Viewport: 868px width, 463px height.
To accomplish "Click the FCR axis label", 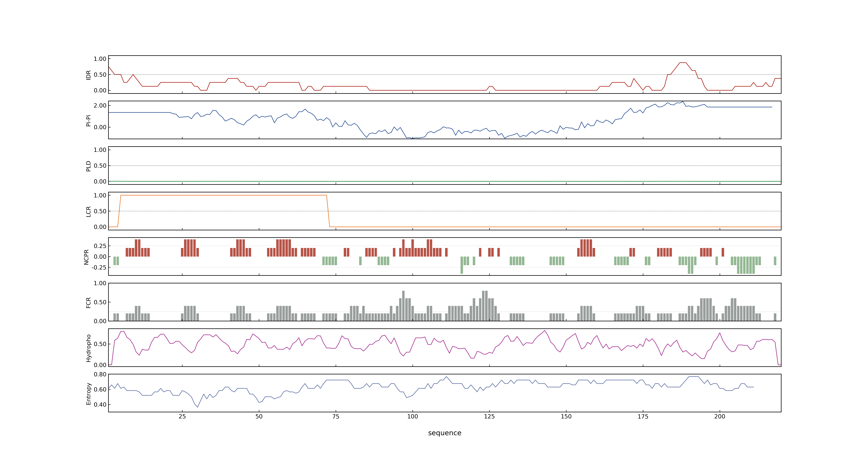I will (x=88, y=302).
